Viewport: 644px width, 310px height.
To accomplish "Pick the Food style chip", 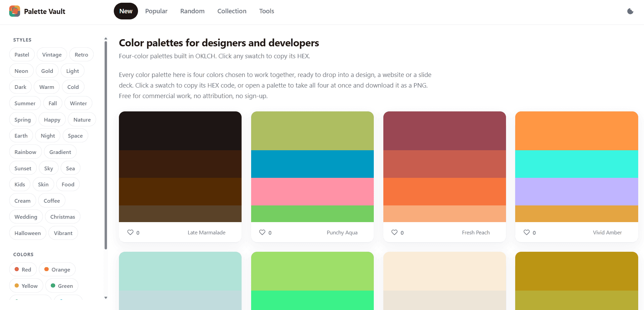I will [x=68, y=184].
